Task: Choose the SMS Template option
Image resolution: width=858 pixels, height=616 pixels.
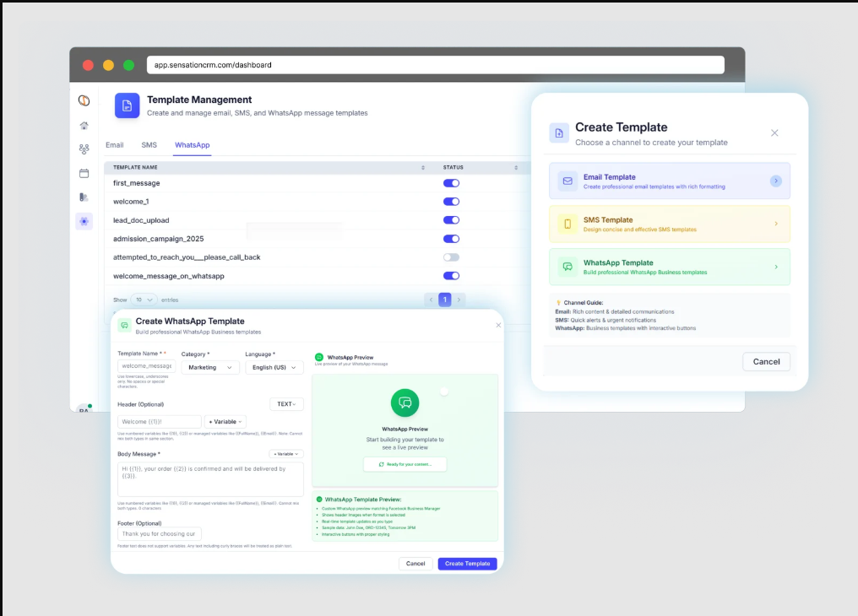Action: coord(670,224)
